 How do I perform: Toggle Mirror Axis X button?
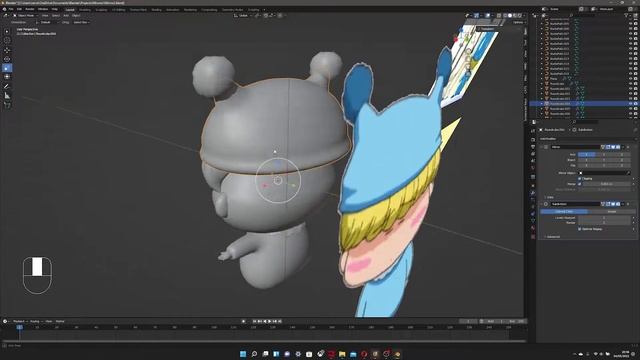[587, 155]
